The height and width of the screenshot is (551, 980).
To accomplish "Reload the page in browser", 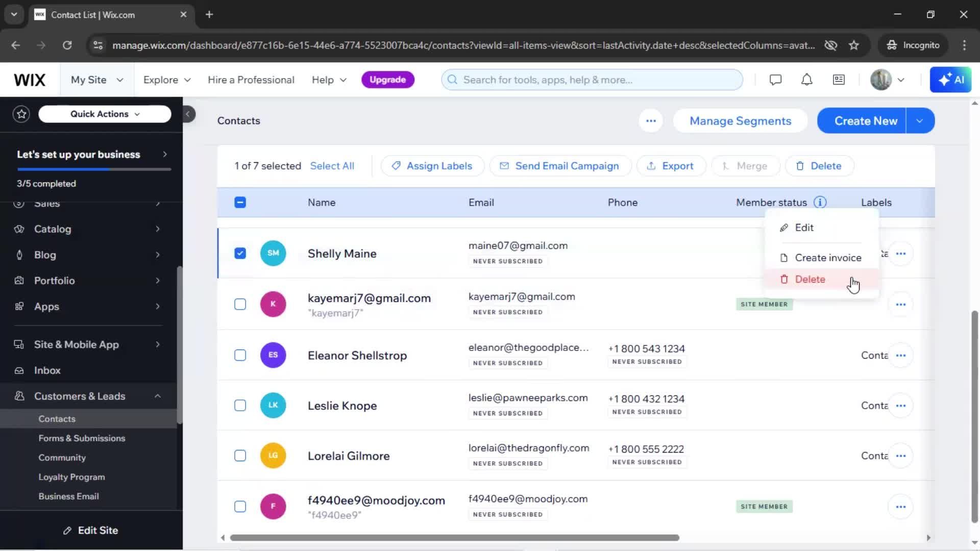I will [67, 45].
